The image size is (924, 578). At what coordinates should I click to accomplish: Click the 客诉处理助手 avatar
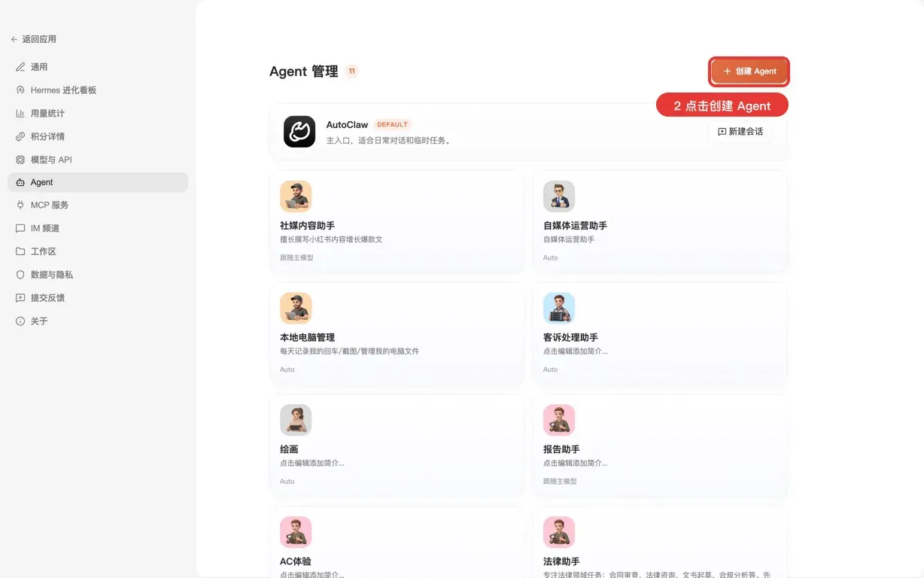(559, 309)
